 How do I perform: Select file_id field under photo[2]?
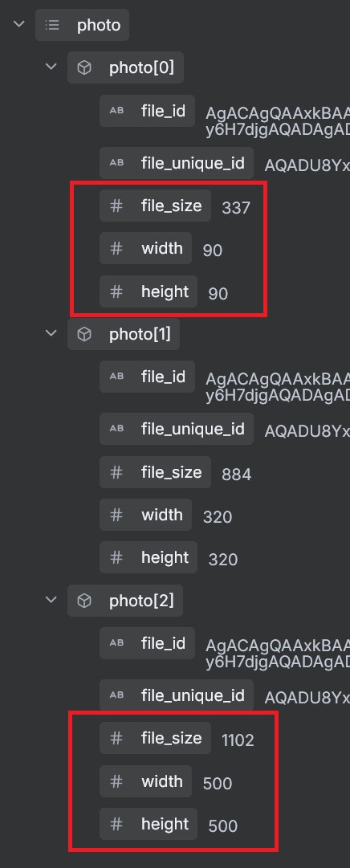pyautogui.click(x=148, y=643)
